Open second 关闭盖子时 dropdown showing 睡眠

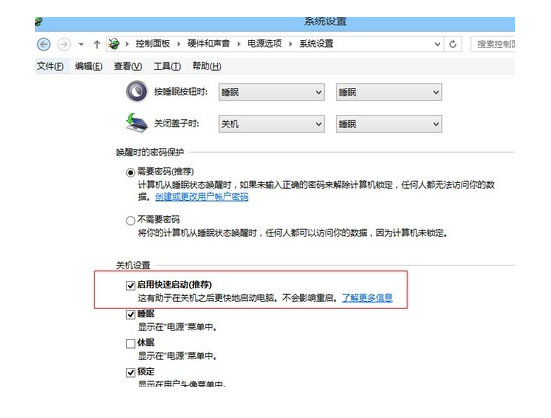(389, 124)
